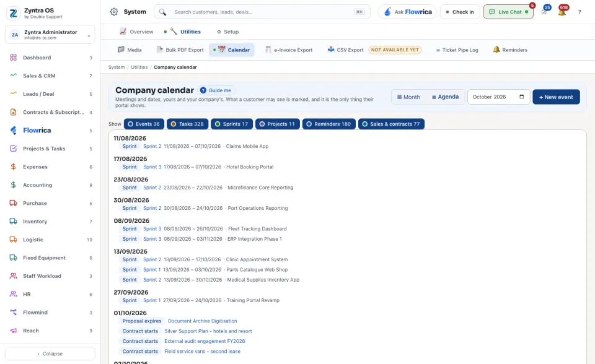595x364 pixels.
Task: Expand the Zyntra Administrator account dropdown
Action: point(50,35)
